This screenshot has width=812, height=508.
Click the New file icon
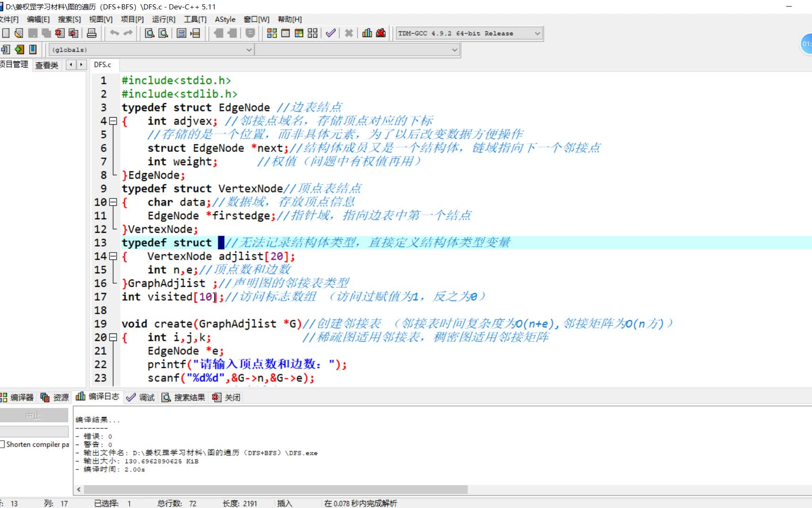[6, 33]
